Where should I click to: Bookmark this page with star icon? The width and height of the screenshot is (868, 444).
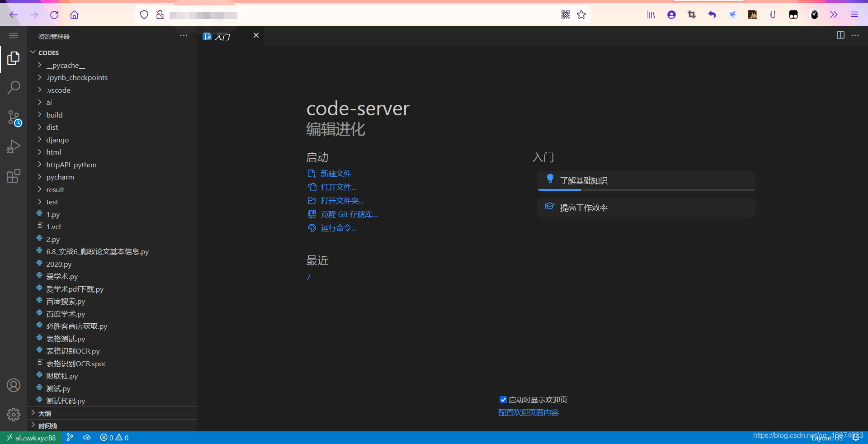[581, 15]
